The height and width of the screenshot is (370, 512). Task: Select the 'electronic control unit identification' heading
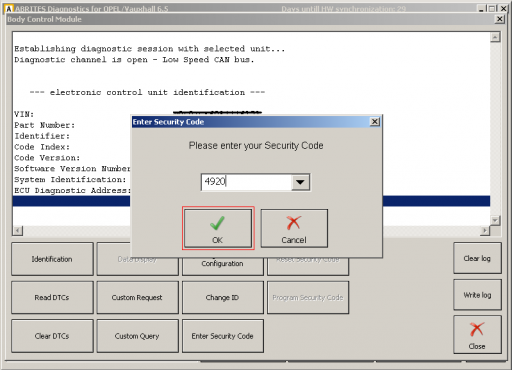click(x=147, y=92)
